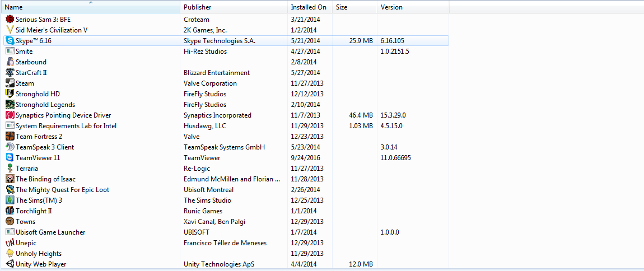Image resolution: width=644 pixels, height=271 pixels.
Task: Click the Smite program icon
Action: click(10, 52)
